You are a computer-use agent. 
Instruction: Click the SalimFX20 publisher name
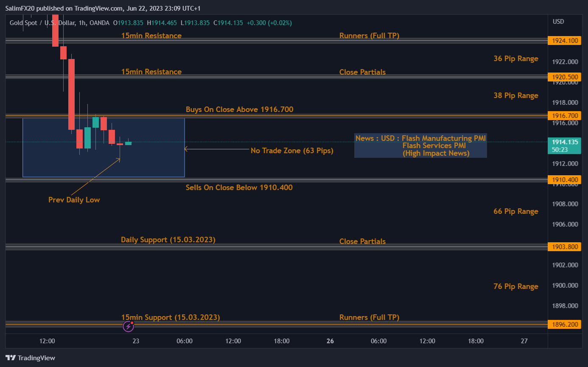(20, 8)
